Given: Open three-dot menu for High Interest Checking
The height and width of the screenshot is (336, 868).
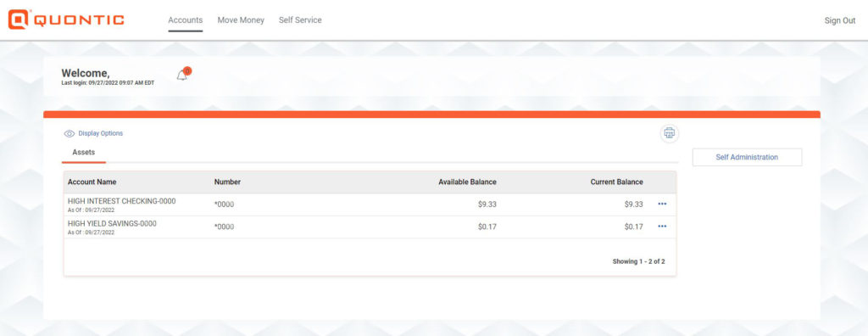Looking at the screenshot, I should click(x=662, y=204).
